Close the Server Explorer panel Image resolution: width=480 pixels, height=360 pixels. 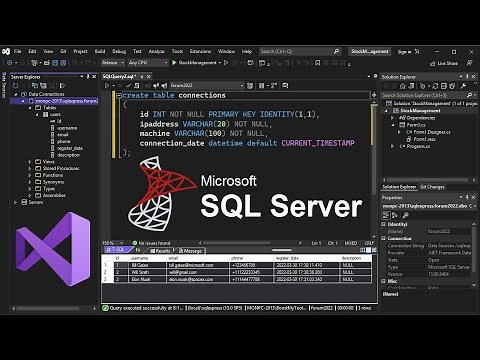[94, 77]
